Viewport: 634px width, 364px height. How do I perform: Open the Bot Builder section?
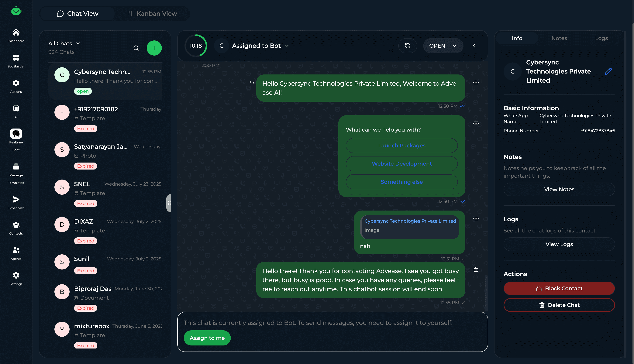click(x=16, y=61)
